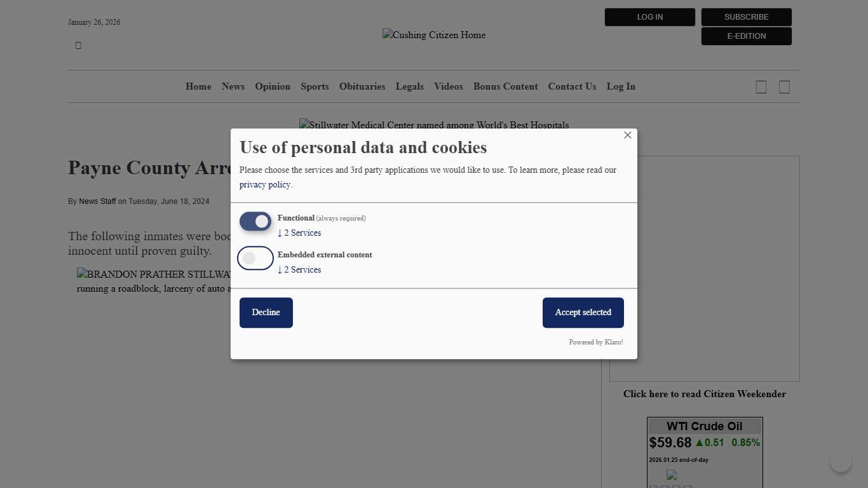Open the Stillwater Medical Center banner image

[434, 125]
